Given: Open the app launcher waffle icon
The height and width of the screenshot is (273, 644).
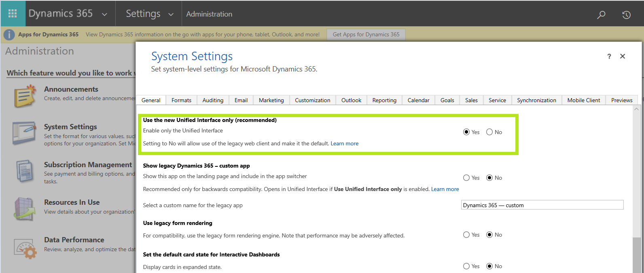Looking at the screenshot, I should click(x=13, y=14).
